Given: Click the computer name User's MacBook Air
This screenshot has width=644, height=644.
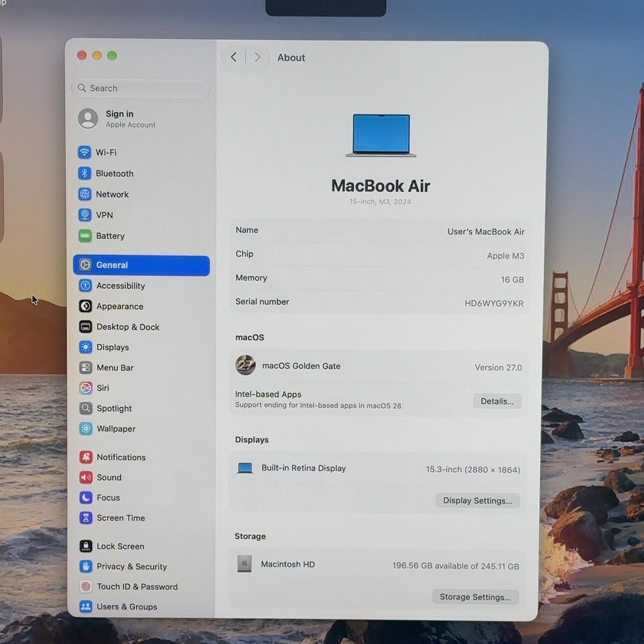Looking at the screenshot, I should point(486,232).
